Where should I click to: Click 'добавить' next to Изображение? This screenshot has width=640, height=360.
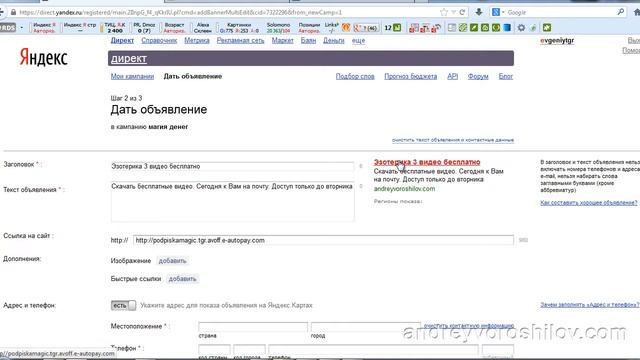point(172,260)
